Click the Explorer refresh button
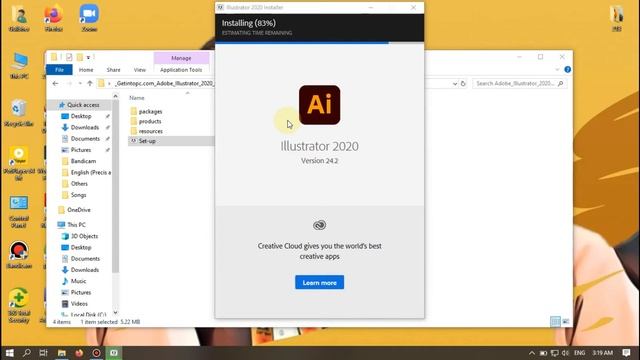The width and height of the screenshot is (640, 360). coord(463,84)
